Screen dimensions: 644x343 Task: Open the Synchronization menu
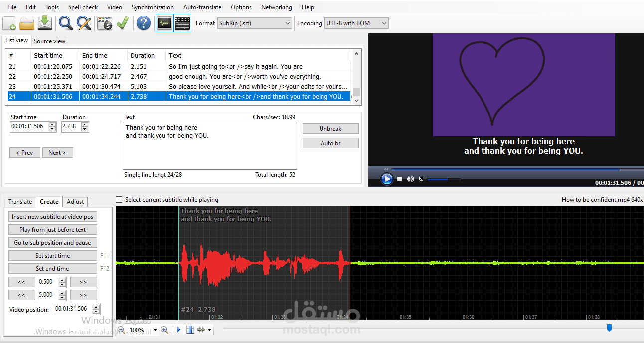click(x=153, y=7)
